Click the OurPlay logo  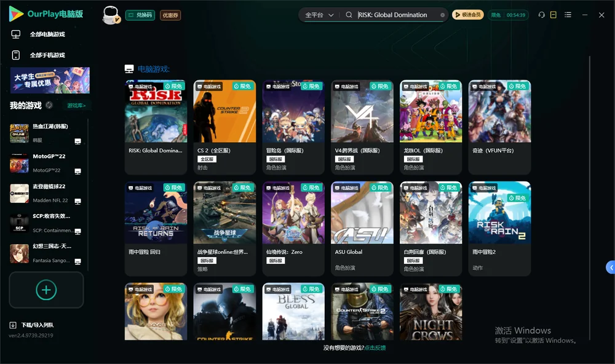pyautogui.click(x=46, y=14)
